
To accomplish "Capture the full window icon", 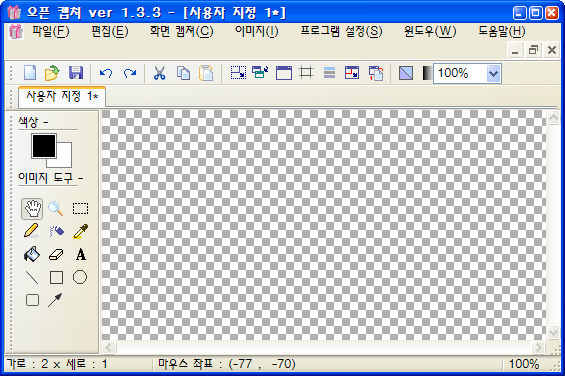I will (284, 73).
